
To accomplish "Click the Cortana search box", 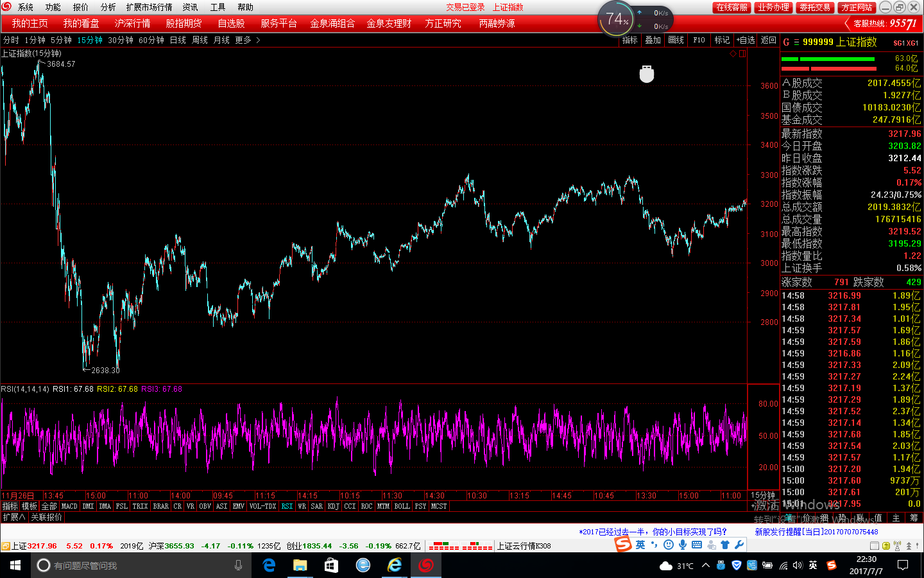I will pyautogui.click(x=141, y=565).
